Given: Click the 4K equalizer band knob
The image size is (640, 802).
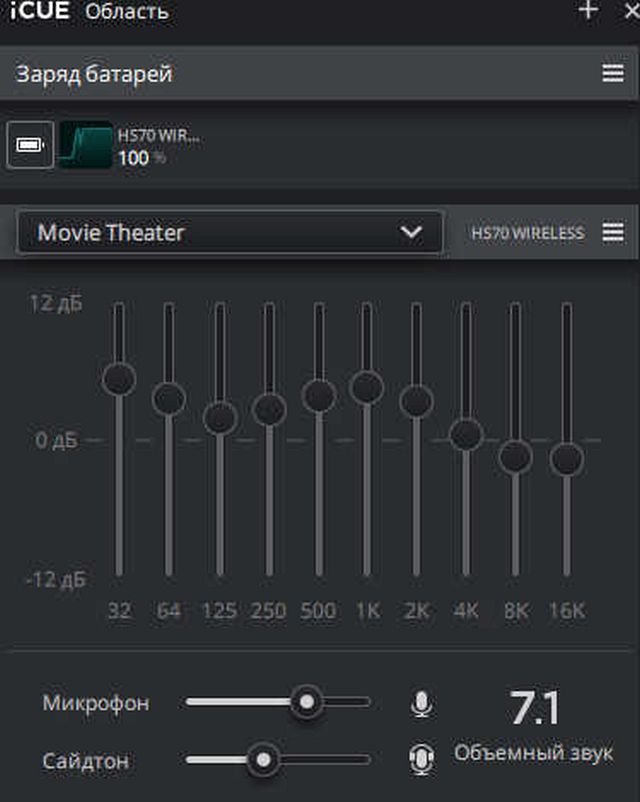Looking at the screenshot, I should [466, 434].
